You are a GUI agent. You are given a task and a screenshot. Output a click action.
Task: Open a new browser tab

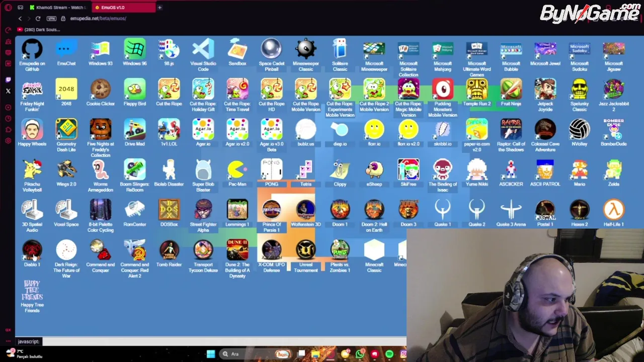click(x=159, y=8)
